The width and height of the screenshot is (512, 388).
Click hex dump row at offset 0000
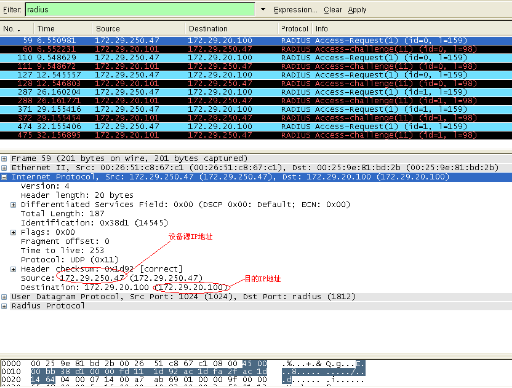[x=183, y=363]
